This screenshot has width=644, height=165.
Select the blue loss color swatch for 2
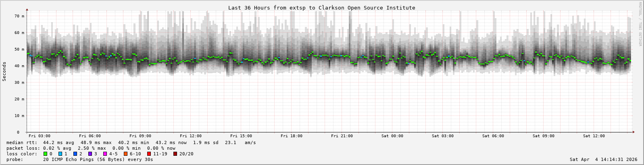(x=75, y=154)
